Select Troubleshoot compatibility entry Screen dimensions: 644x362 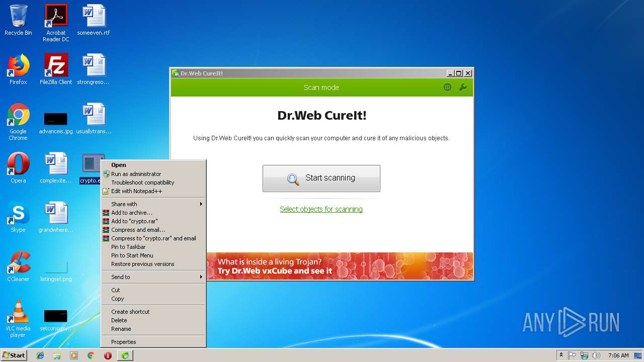153,183
